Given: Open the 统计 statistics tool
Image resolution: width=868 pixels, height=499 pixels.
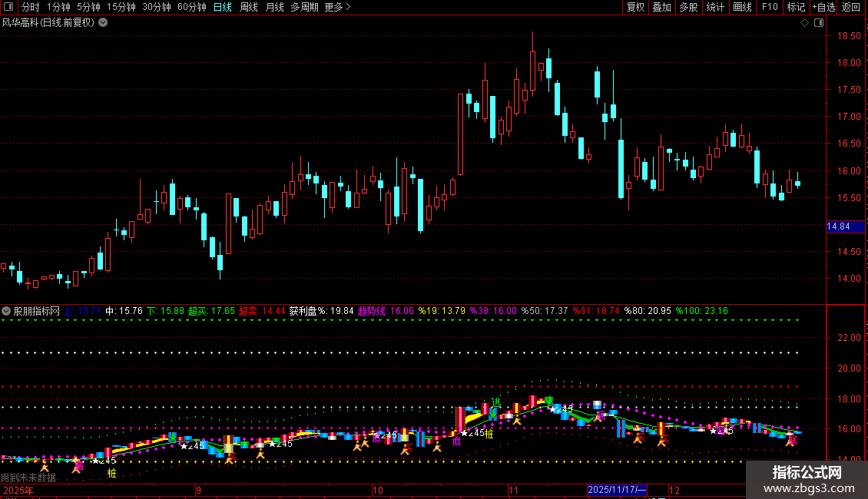Looking at the screenshot, I should pos(715,7).
